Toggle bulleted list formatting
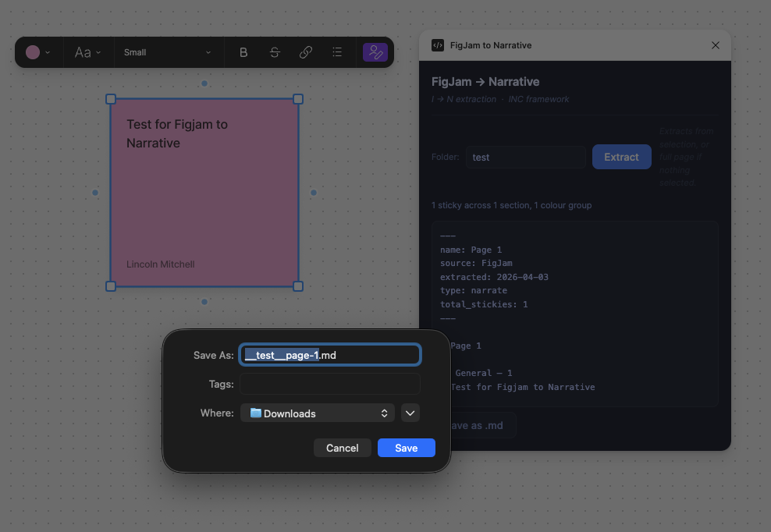The width and height of the screenshot is (771, 532). (337, 52)
